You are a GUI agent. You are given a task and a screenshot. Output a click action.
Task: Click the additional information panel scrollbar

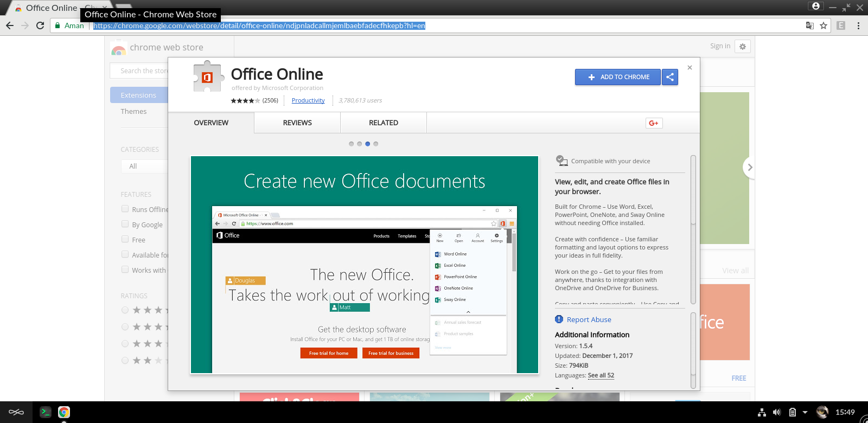click(693, 350)
